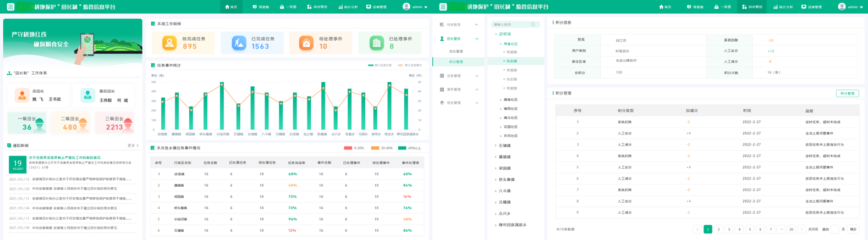This screenshot has width=868, height=240.
Task: Click the 待完成任务 orange location icon
Action: [169, 43]
